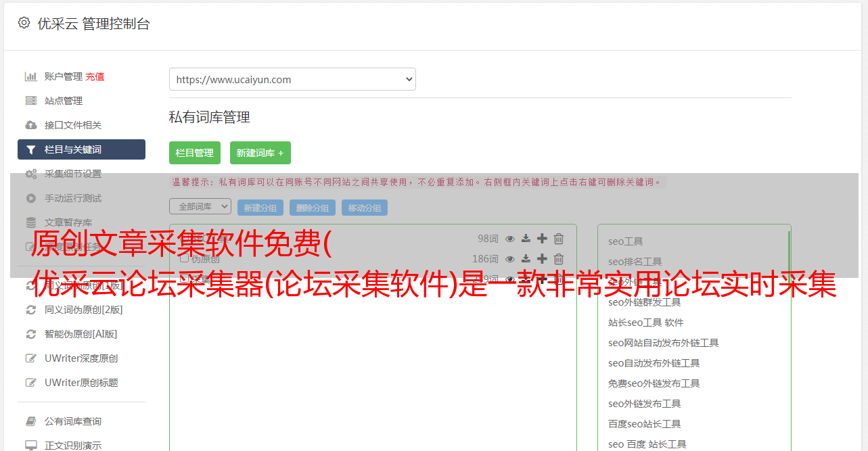
Task: Click the database icon for 文章暂存库
Action: (x=30, y=222)
